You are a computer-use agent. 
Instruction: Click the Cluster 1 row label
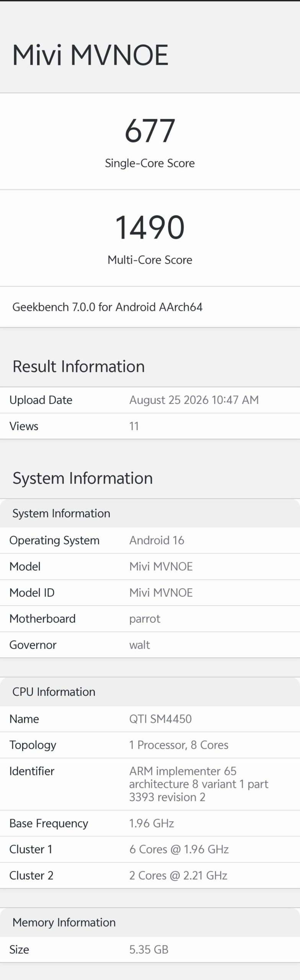pos(31,849)
